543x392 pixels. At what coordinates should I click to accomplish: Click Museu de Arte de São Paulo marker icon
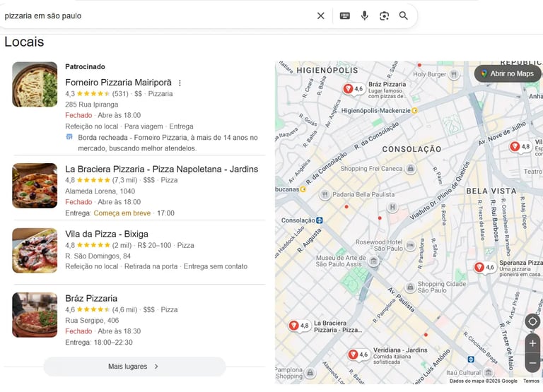tap(373, 261)
